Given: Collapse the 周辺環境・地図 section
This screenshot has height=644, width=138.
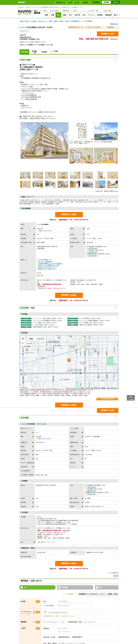Looking at the screenshot, I should 115,308.
